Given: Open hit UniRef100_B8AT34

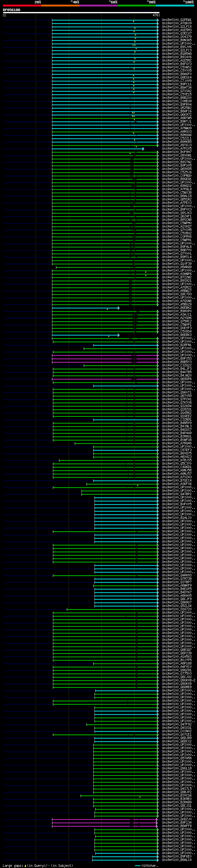Looking at the screenshot, I should [176, 88].
